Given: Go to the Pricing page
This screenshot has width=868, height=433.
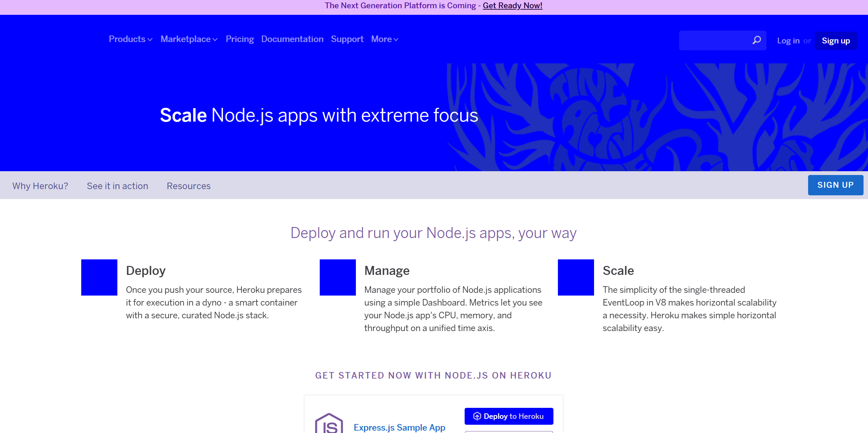Looking at the screenshot, I should tap(240, 39).
